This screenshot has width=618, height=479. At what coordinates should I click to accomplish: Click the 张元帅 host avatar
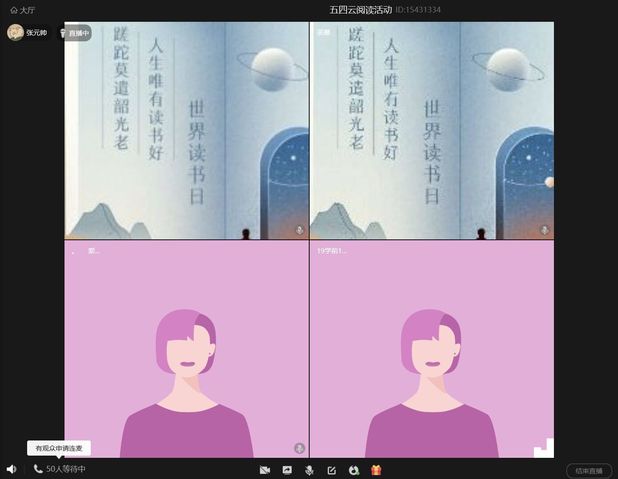pos(16,32)
